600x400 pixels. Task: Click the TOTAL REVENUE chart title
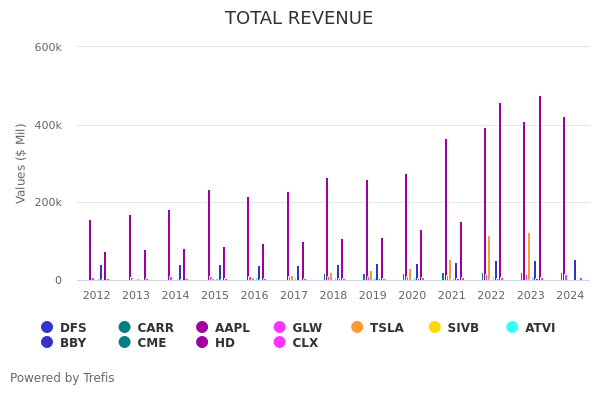pyautogui.click(x=299, y=18)
